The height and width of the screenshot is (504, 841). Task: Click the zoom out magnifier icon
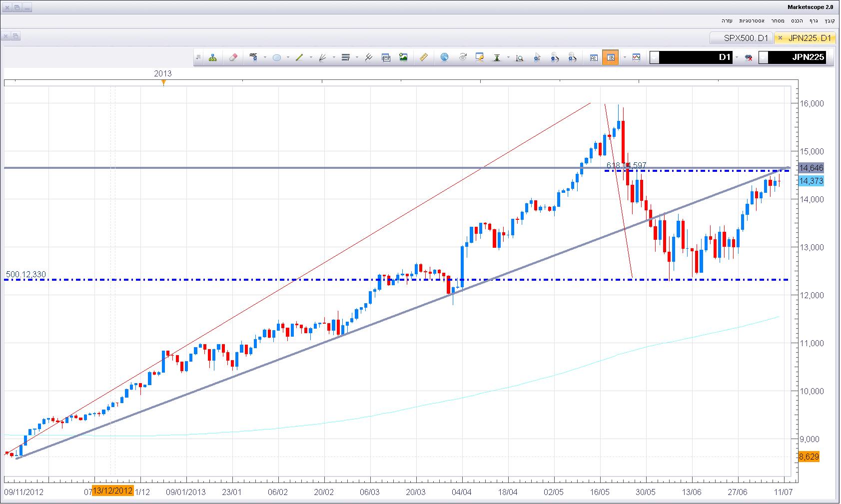(x=555, y=57)
